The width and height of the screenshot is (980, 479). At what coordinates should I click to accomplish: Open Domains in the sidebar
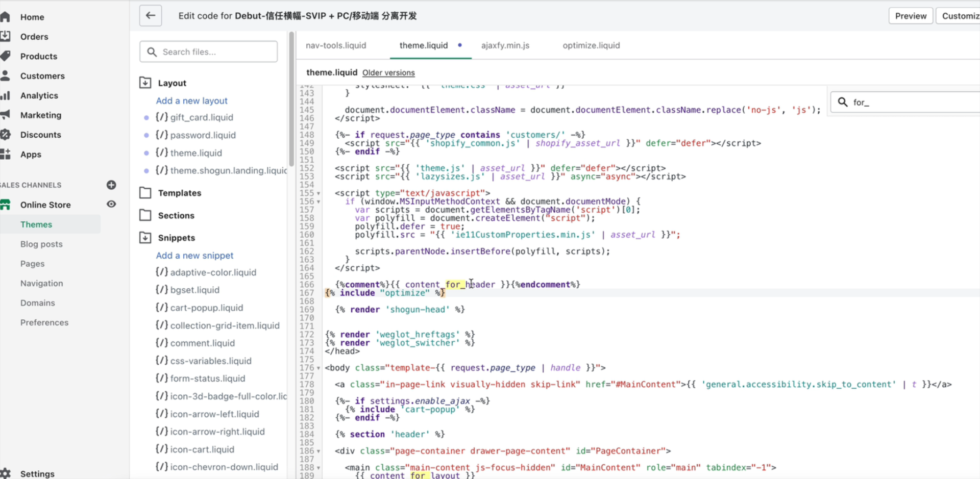[38, 302]
